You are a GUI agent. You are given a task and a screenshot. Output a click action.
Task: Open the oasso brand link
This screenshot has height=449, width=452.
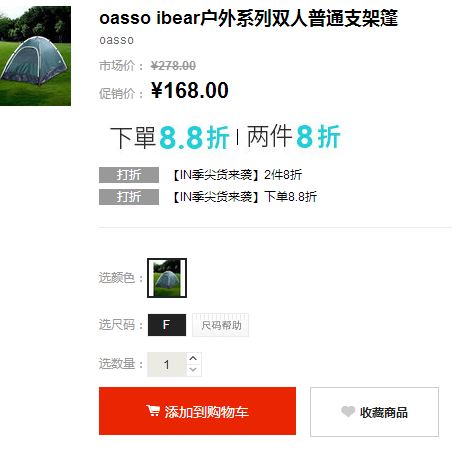(x=117, y=40)
